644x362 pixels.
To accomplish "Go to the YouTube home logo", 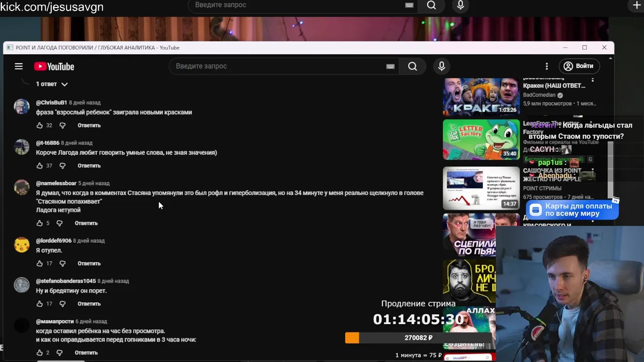I will click(54, 66).
